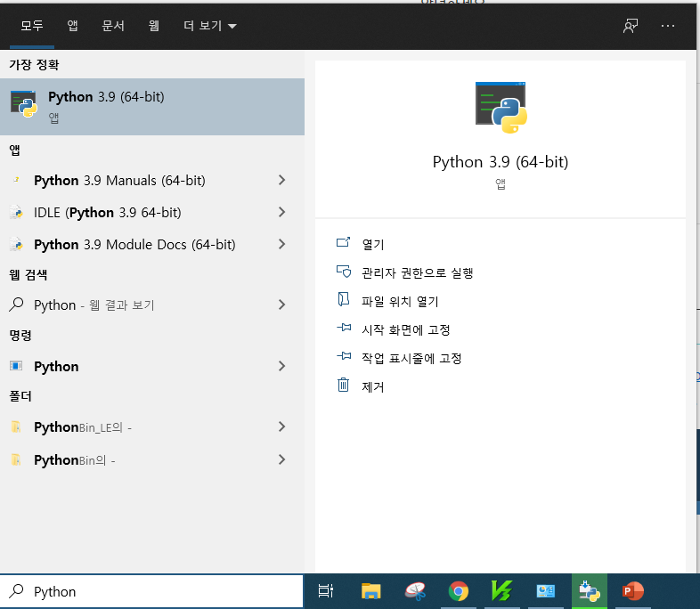Click the Module Docs file icon
This screenshot has height=609, width=700.
16,245
